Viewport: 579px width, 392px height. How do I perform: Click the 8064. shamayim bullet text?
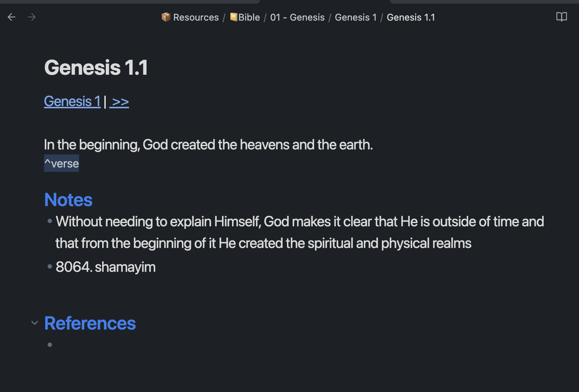105,267
